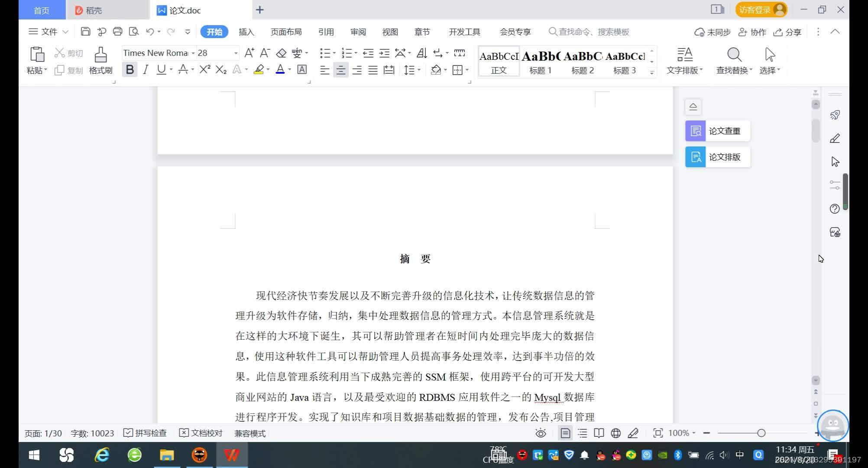Toggle Bold formatting
Viewport: 868px width, 468px height.
coord(130,69)
